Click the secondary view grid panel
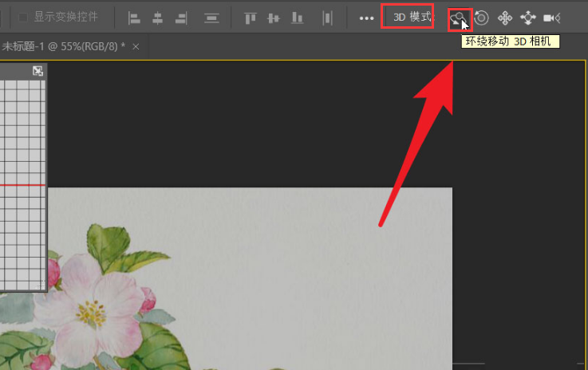Screen dimensions: 588x370 [x=23, y=184]
